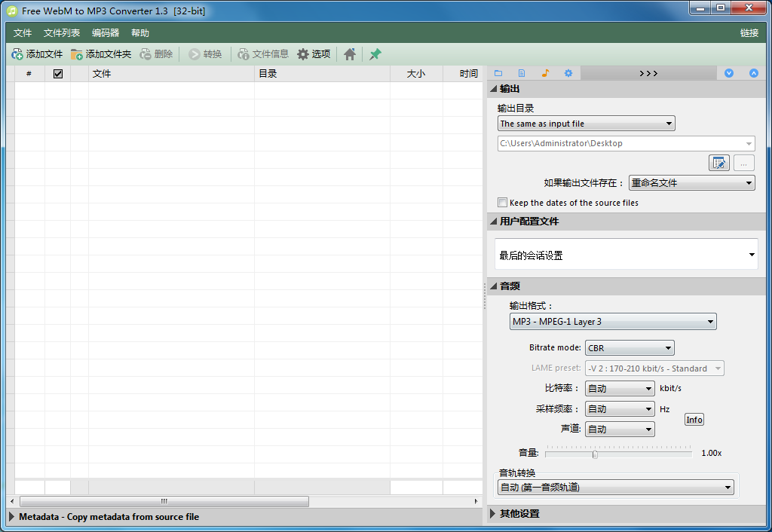The height and width of the screenshot is (532, 772).
Task: Click the green pin icon
Action: (375, 54)
